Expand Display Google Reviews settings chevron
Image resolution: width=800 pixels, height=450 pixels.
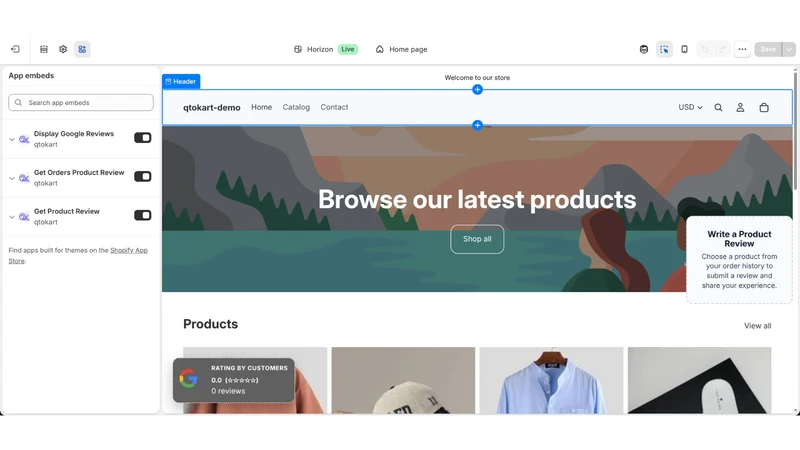tap(12, 139)
